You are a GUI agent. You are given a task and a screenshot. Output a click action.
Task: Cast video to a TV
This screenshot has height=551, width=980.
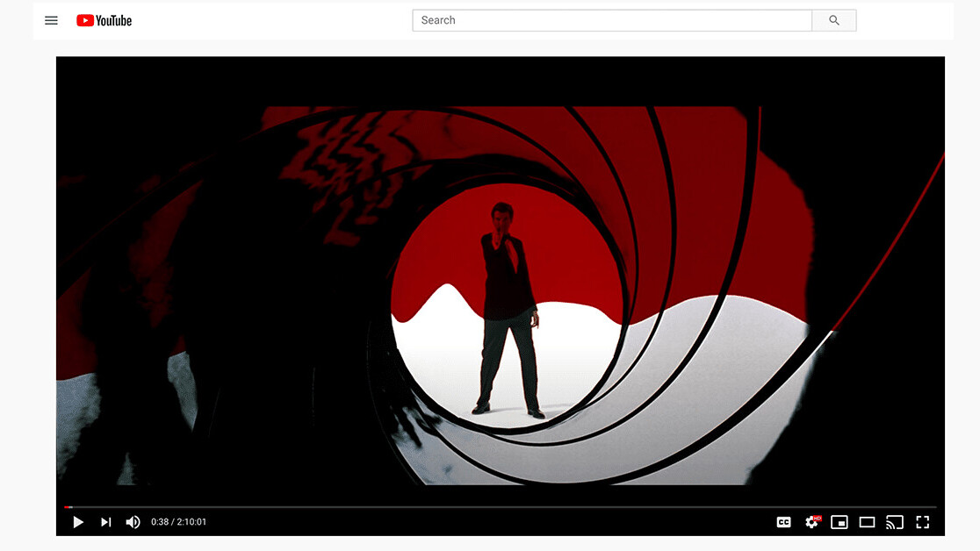(x=894, y=522)
